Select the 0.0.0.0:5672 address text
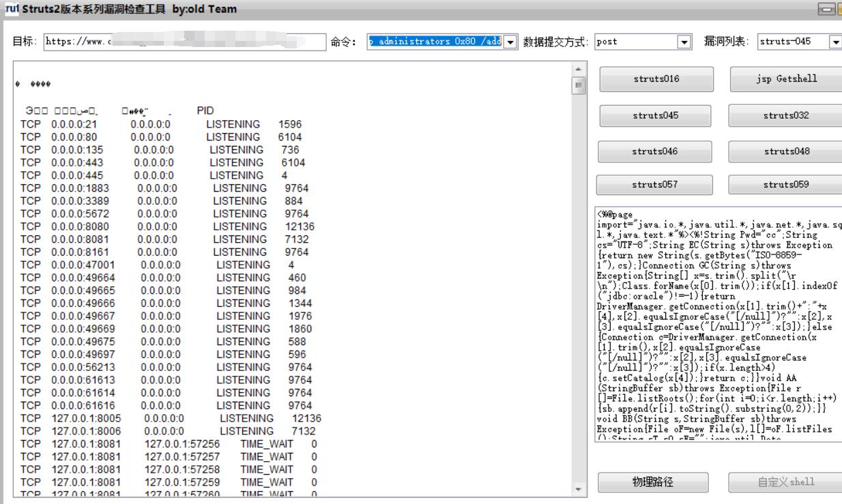This screenshot has width=842, height=504. [x=80, y=214]
